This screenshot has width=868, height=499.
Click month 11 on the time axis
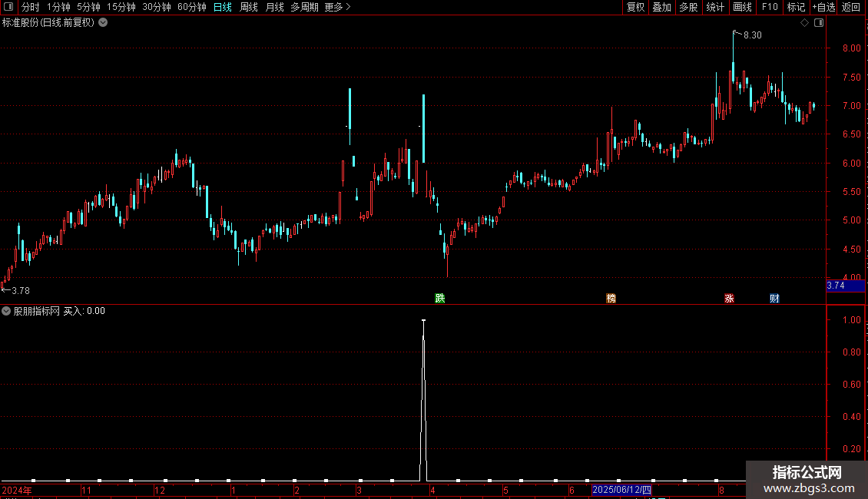pos(86,490)
